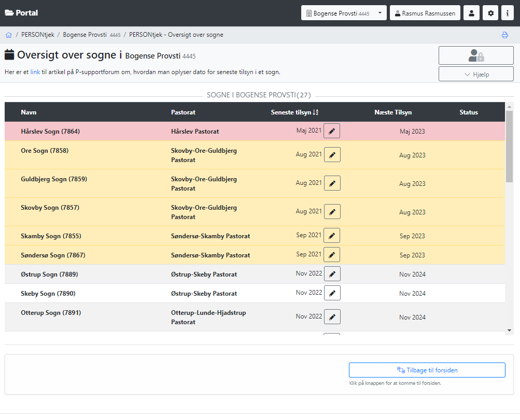Open the user profile icon button

click(x=471, y=13)
